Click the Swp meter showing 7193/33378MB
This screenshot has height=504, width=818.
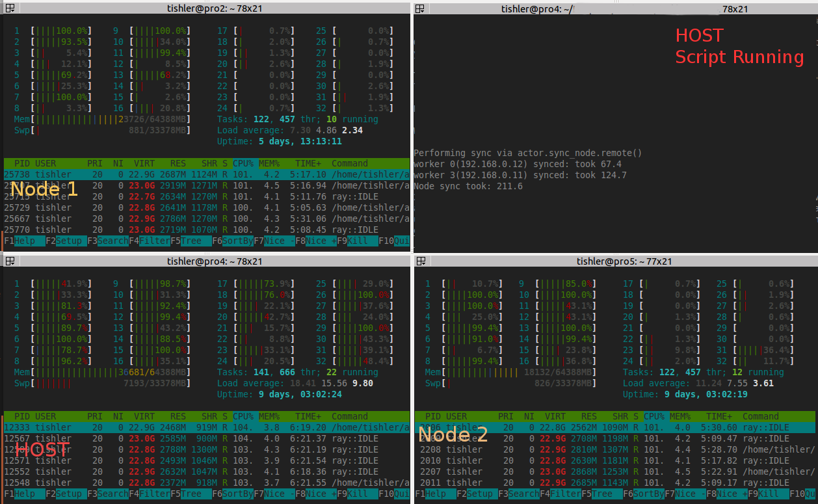click(x=103, y=384)
